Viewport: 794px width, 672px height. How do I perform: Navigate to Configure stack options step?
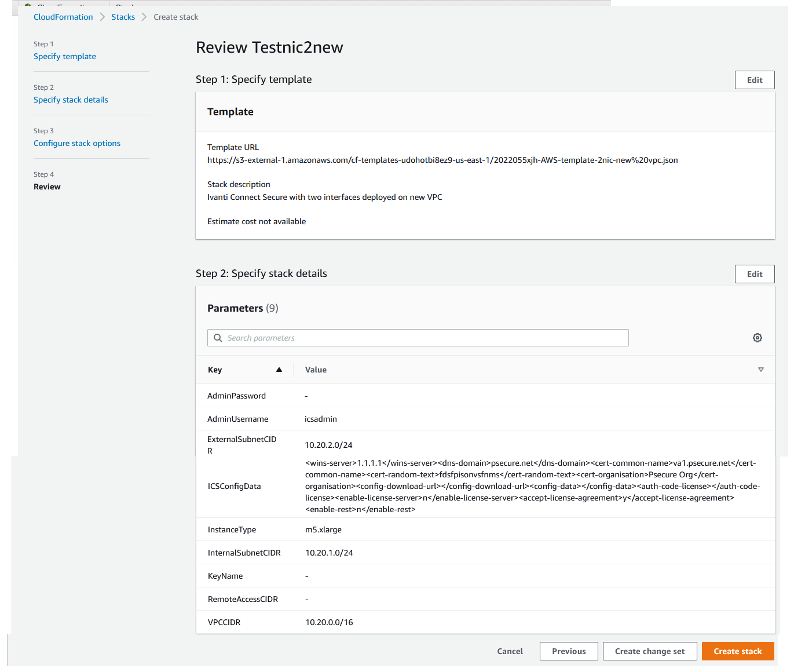(x=77, y=143)
